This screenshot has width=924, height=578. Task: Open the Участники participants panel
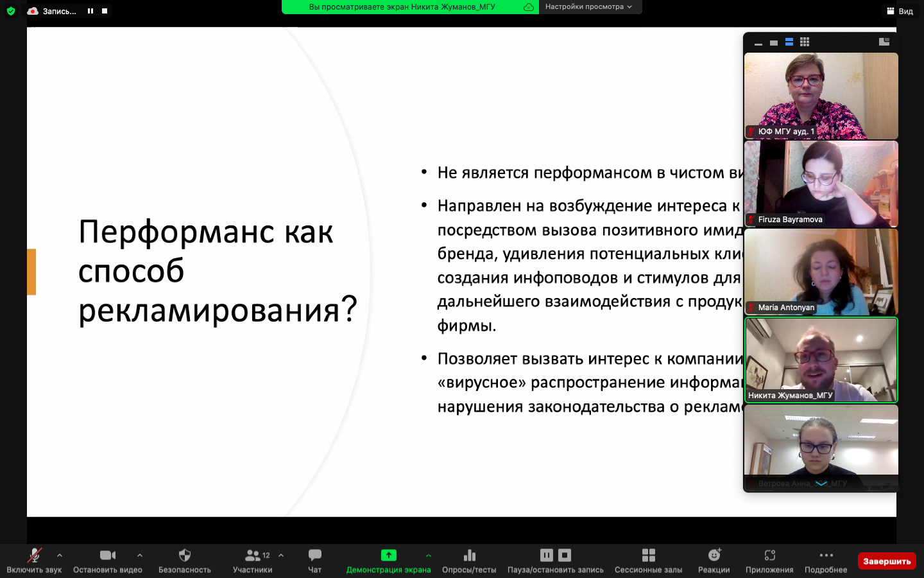[253, 560]
